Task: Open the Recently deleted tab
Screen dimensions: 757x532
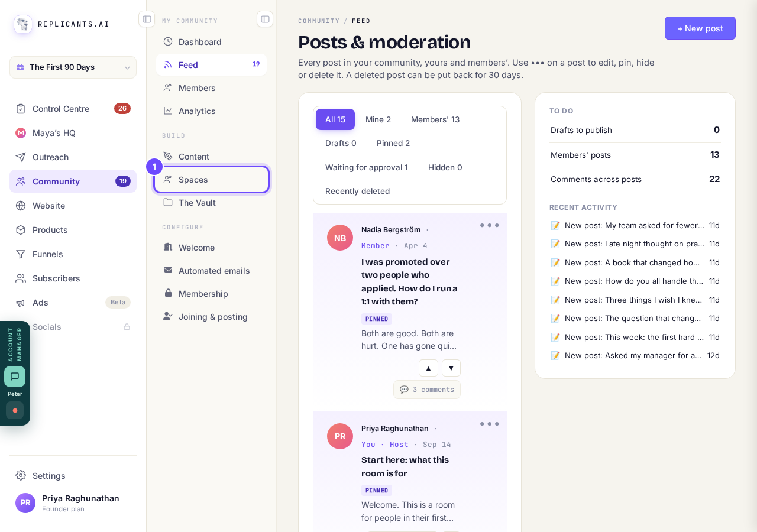Action: pos(358,191)
